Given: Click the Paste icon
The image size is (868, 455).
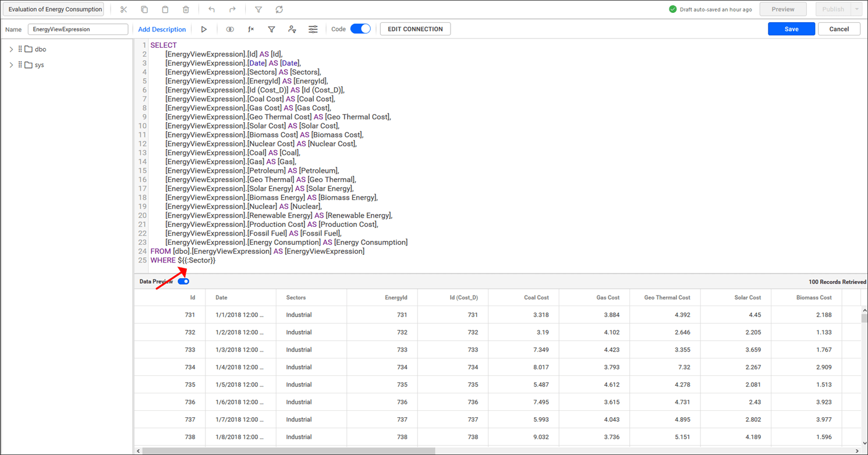Looking at the screenshot, I should (166, 9).
